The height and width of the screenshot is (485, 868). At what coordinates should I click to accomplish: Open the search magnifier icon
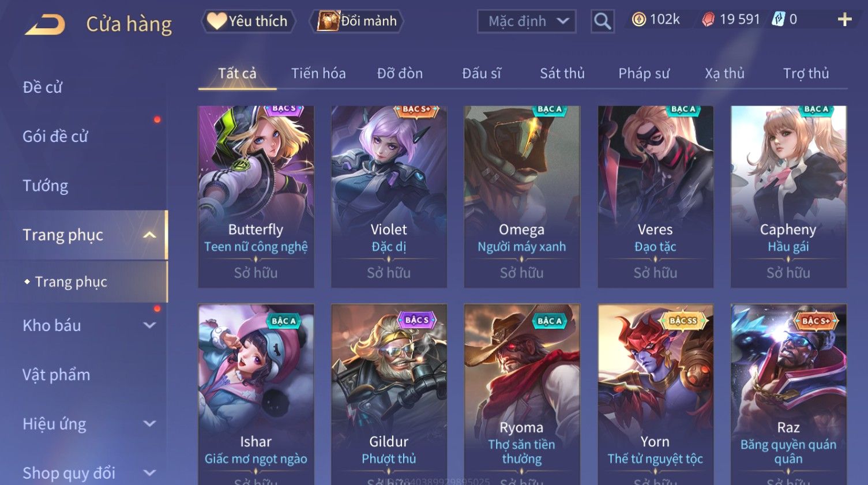(x=602, y=21)
